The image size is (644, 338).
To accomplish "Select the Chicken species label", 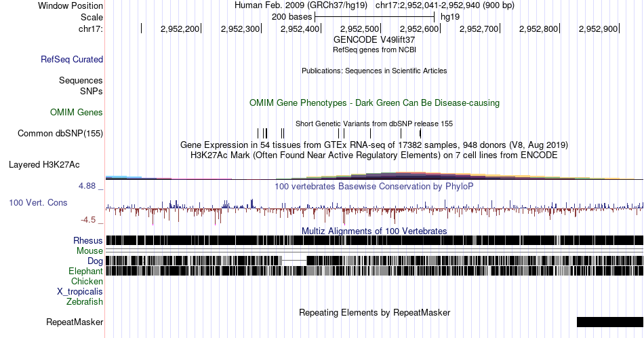I will (87, 281).
